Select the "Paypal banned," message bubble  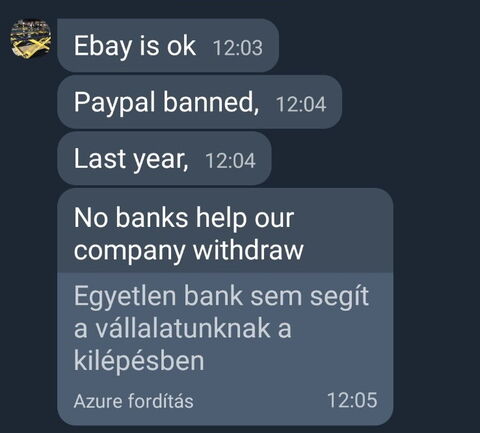[x=199, y=102]
